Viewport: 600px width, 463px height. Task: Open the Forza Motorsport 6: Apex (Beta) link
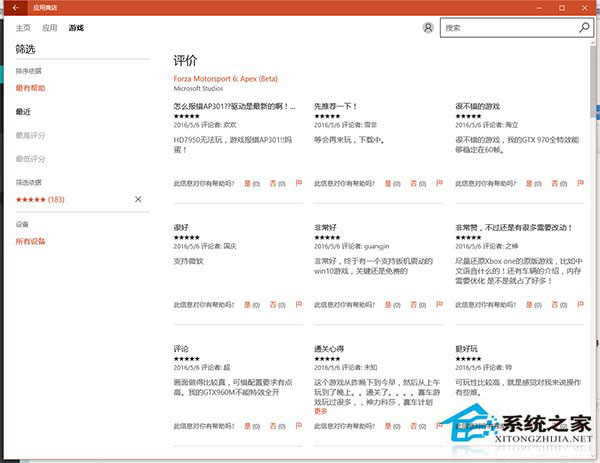coord(225,79)
